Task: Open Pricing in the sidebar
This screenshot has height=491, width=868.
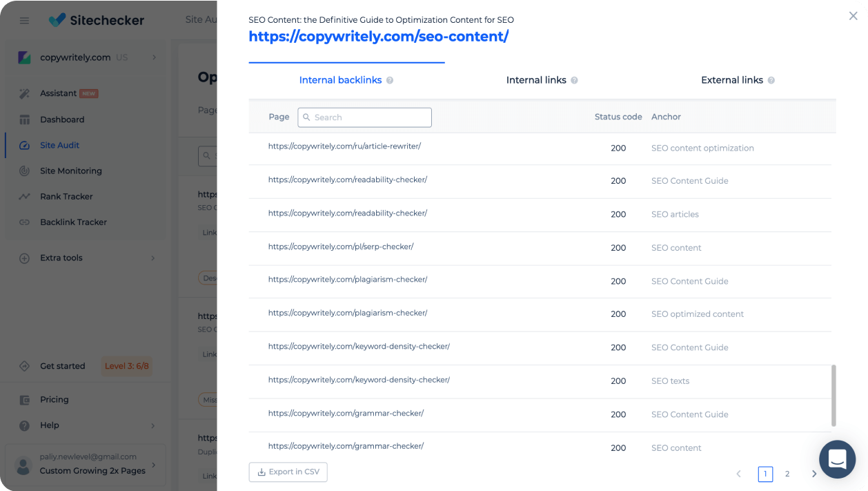Action: point(55,399)
